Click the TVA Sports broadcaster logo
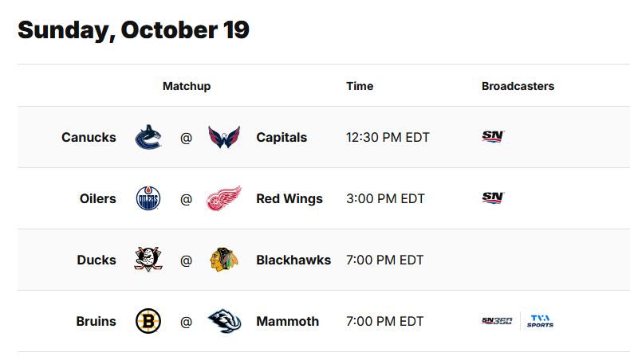Image resolution: width=630 pixels, height=364 pixels. (x=540, y=322)
